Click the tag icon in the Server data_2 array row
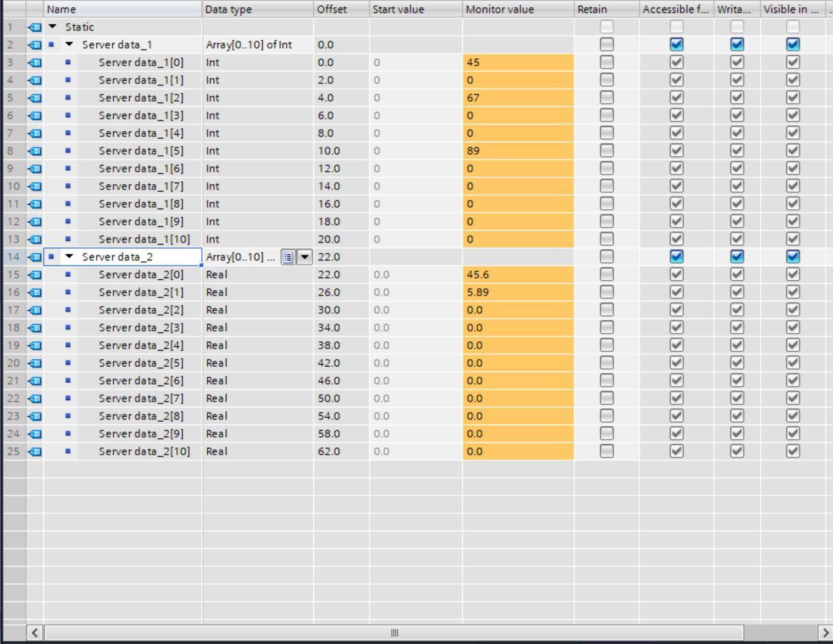Image resolution: width=833 pixels, height=644 pixels. (35, 257)
